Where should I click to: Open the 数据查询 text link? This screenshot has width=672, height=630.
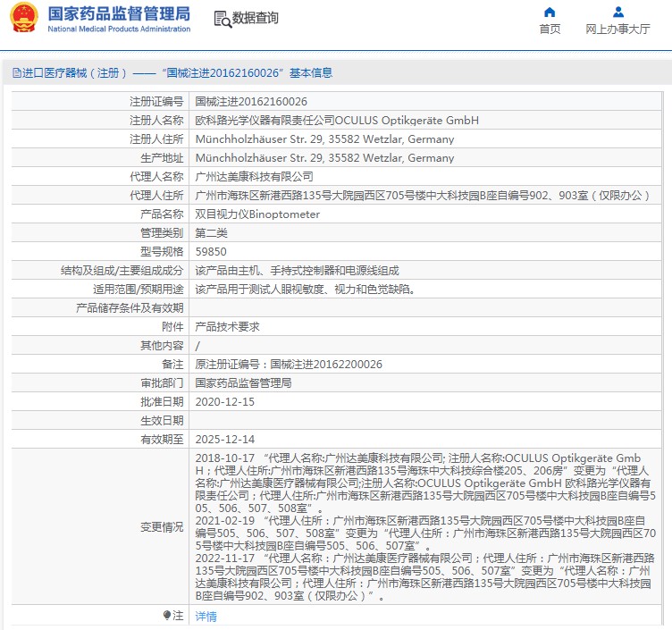pos(255,19)
